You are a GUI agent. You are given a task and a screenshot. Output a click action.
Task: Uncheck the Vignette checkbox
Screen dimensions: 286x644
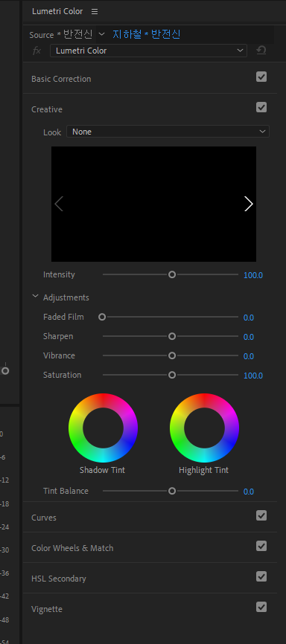pyautogui.click(x=261, y=607)
